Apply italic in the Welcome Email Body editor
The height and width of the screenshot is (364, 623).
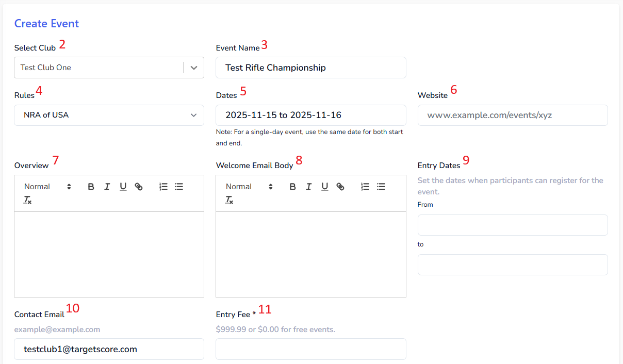click(309, 187)
